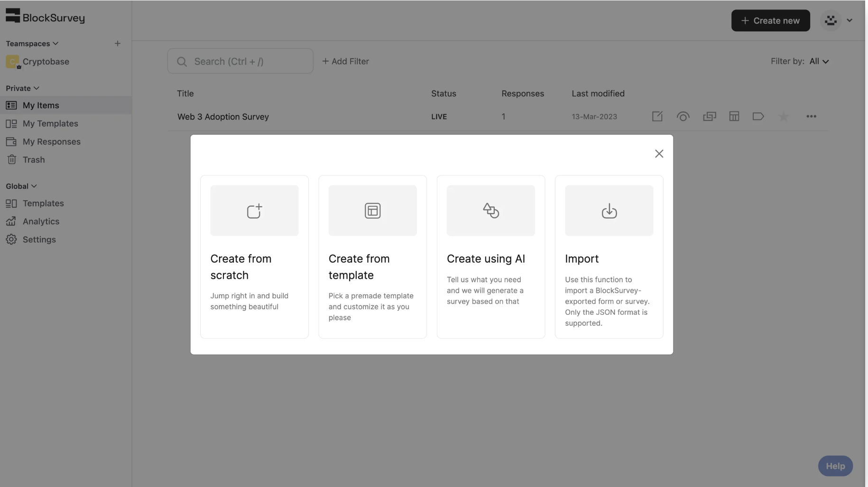Click the 13-Mar-2023 date cell
The image size is (868, 487).
point(594,117)
